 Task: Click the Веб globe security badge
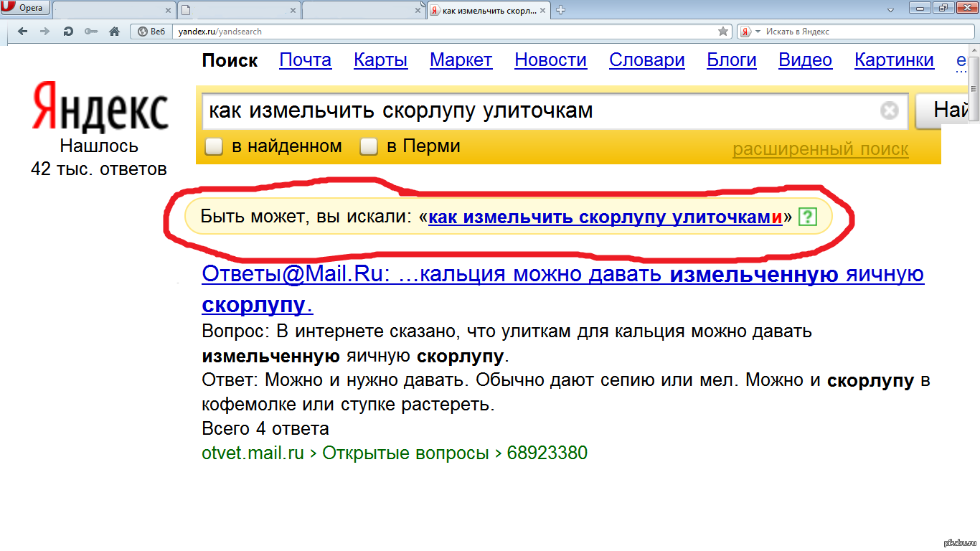[150, 32]
